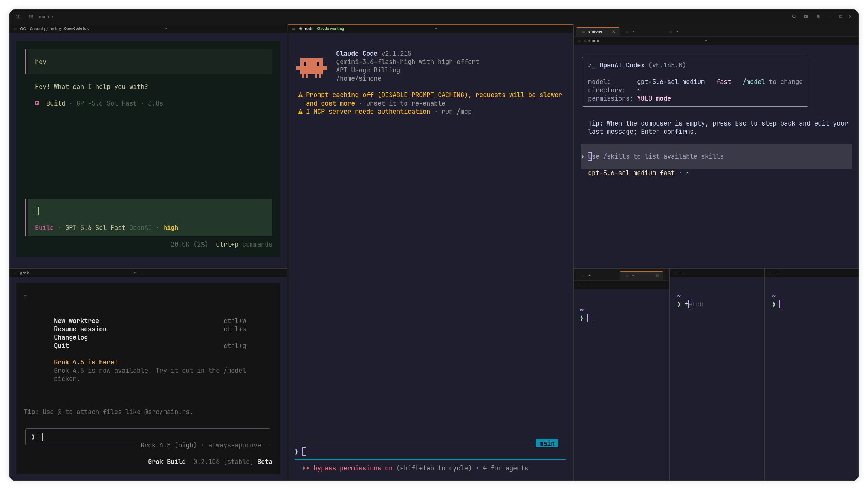Image resolution: width=868 pixels, height=490 pixels.
Task: Select 'Resume session' in the grok menu
Action: tap(80, 329)
